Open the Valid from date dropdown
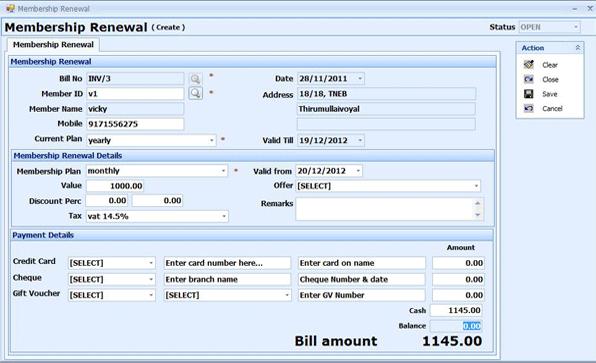596x363 pixels. click(358, 171)
